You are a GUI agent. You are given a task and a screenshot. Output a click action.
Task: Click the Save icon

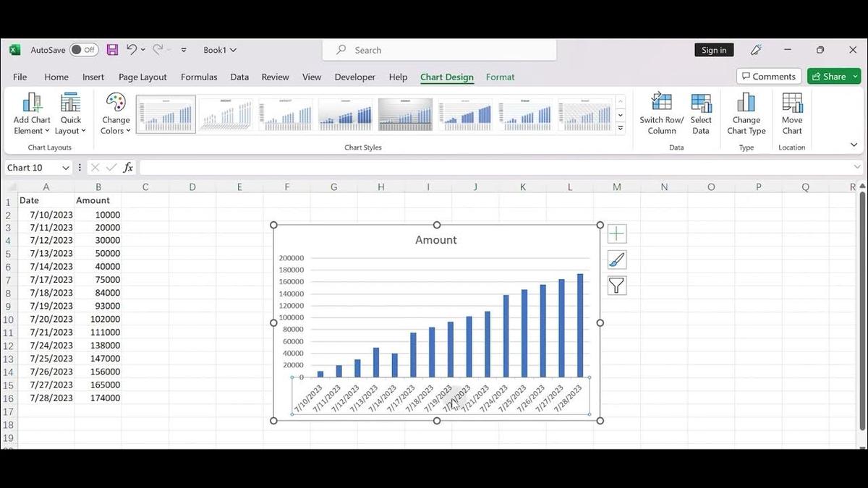[112, 49]
